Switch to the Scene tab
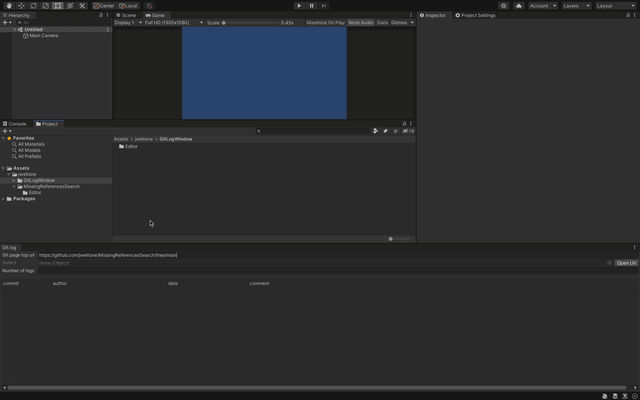640x400 pixels. [126, 15]
